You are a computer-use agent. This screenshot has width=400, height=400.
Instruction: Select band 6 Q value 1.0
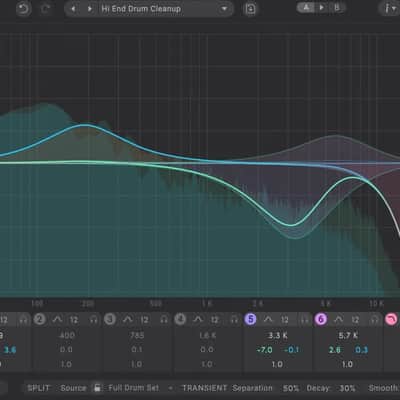[347, 364]
